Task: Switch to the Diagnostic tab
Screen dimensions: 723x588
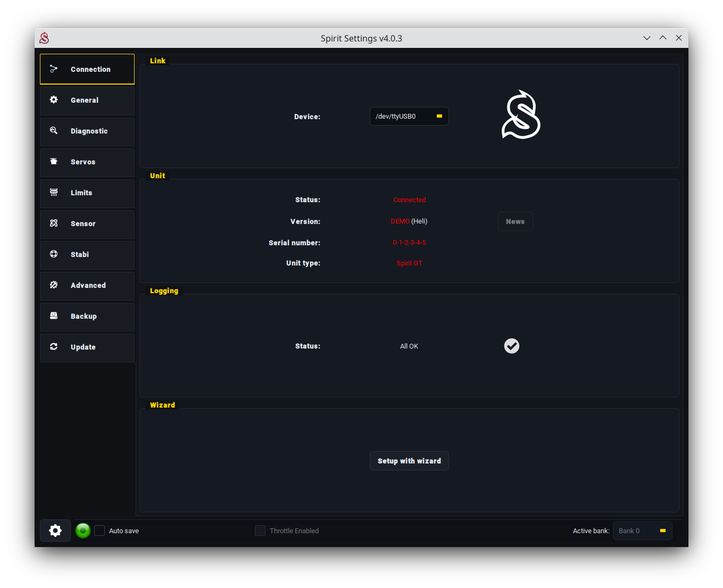Action: click(x=87, y=131)
